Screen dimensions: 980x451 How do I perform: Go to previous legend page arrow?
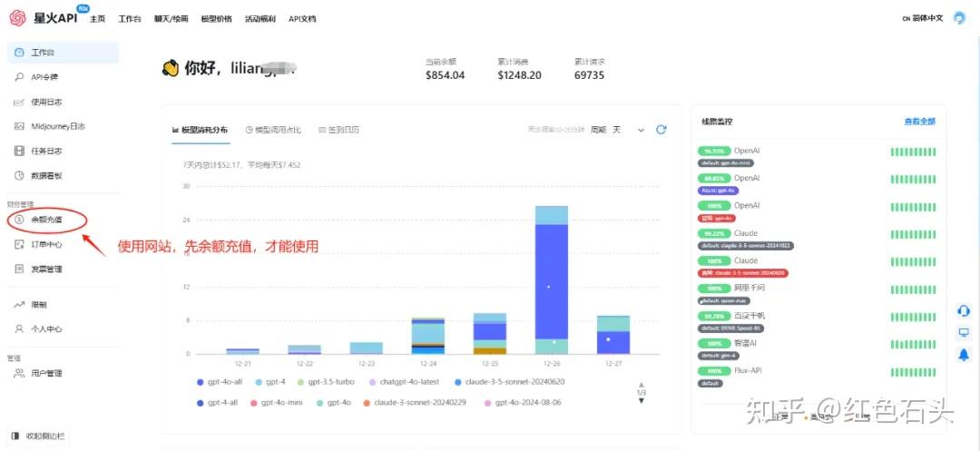642,385
